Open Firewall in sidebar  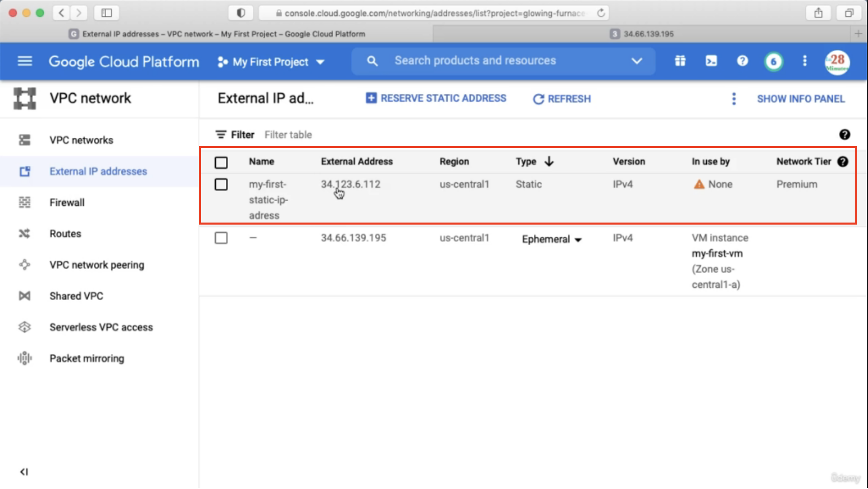pos(67,203)
